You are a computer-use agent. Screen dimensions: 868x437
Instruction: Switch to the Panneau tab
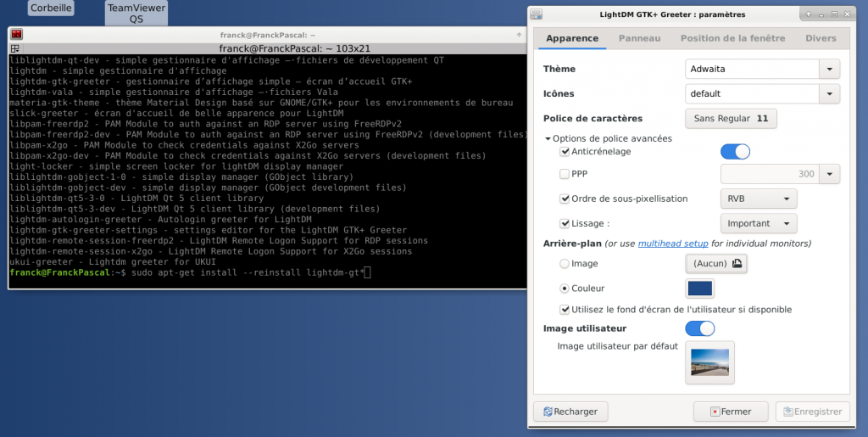(639, 38)
